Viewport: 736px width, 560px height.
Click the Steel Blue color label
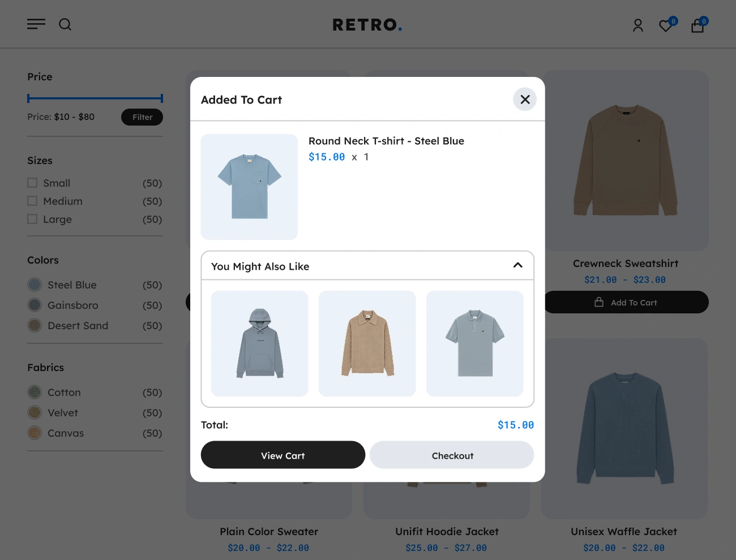pos(72,285)
